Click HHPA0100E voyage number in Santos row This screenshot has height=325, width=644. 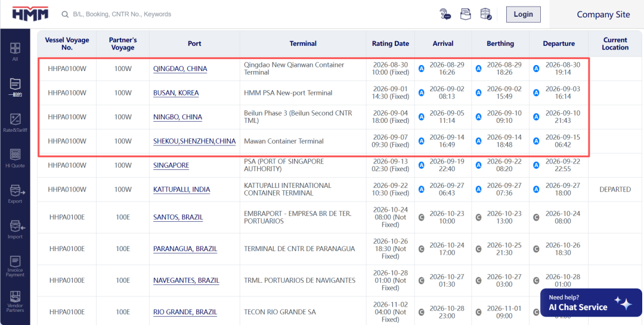click(x=67, y=217)
